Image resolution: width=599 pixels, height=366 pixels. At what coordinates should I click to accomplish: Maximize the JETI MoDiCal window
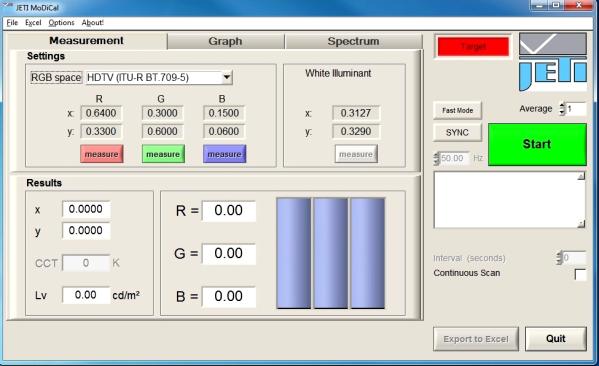pos(556,5)
